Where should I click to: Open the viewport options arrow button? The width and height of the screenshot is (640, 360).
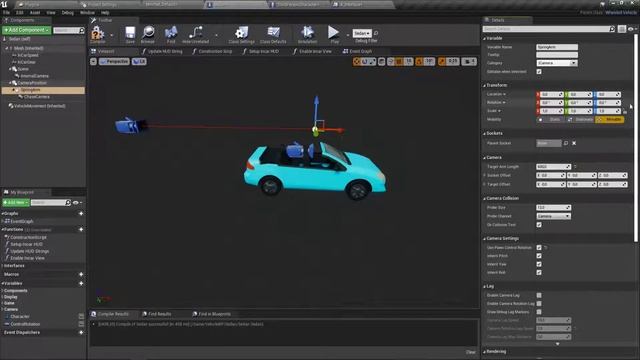click(93, 62)
